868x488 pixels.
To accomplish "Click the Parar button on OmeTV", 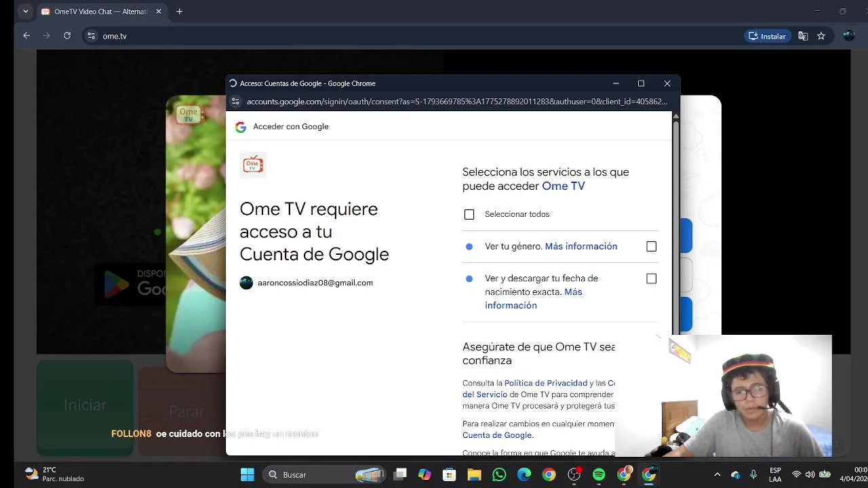I will [182, 411].
